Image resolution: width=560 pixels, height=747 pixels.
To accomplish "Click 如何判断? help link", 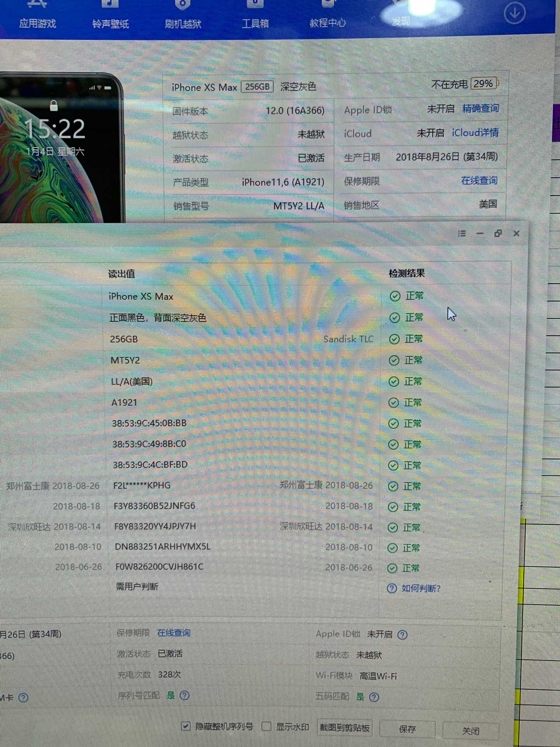I will coord(421,588).
